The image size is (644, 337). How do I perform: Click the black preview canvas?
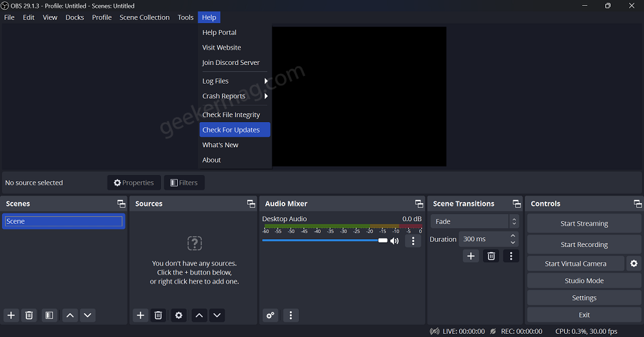tap(359, 96)
